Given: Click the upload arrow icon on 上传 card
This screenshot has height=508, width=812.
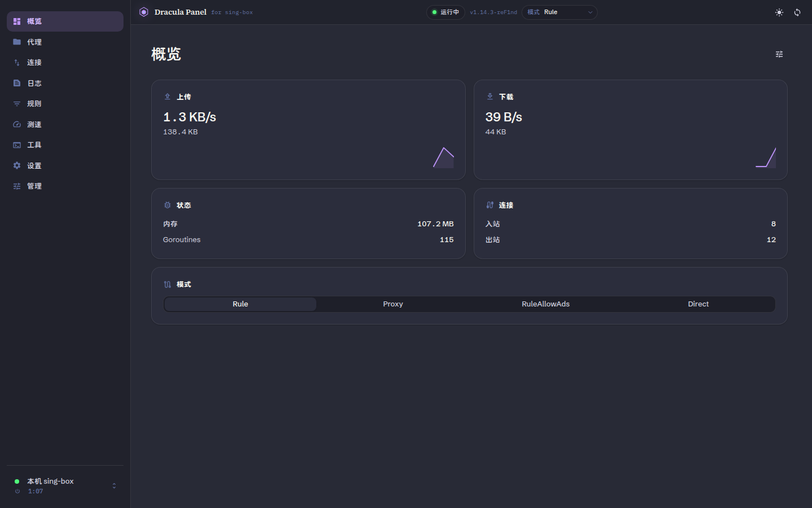Looking at the screenshot, I should click(167, 97).
